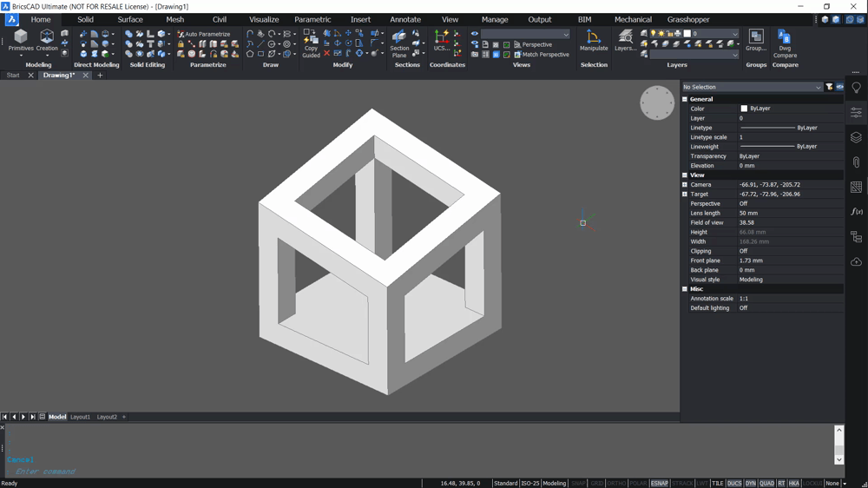Click the Copy Guided tool

[x=311, y=43]
